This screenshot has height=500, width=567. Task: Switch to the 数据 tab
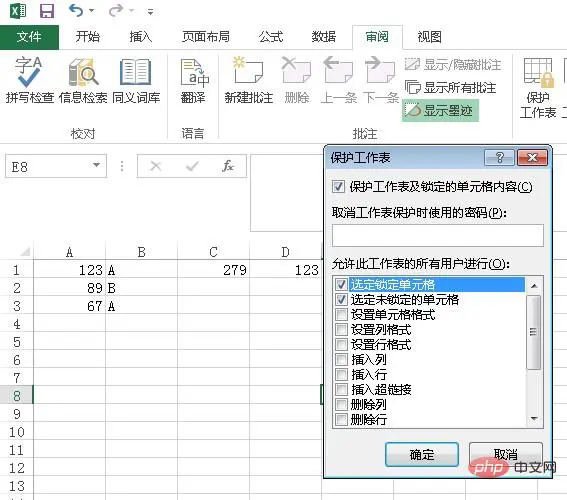coord(324,37)
